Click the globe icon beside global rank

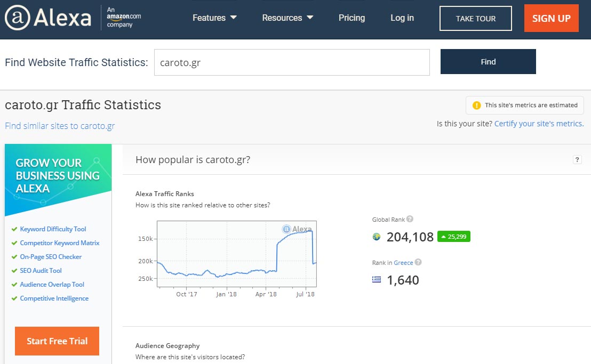pos(377,237)
